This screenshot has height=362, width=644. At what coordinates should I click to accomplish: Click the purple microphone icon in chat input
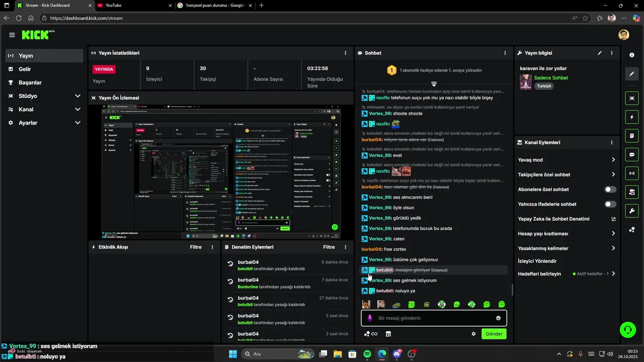[370, 318]
